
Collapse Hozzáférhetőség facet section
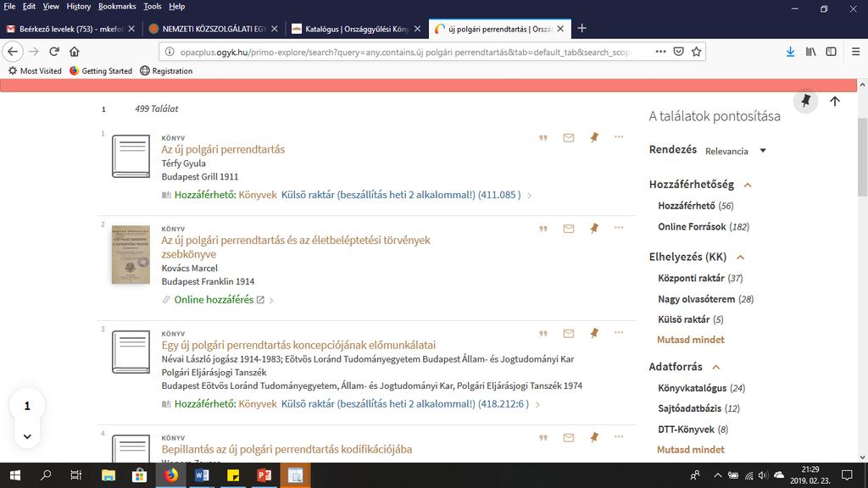[748, 185]
